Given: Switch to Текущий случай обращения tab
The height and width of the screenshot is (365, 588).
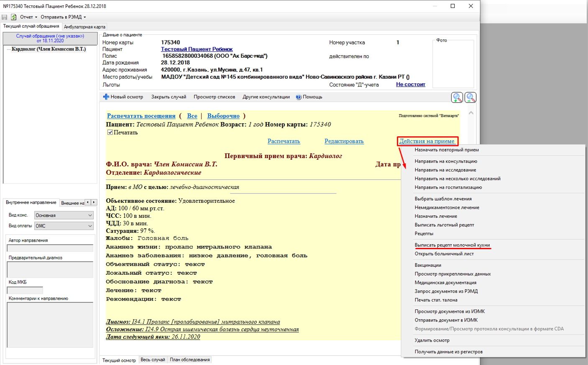Looking at the screenshot, I should [31, 26].
